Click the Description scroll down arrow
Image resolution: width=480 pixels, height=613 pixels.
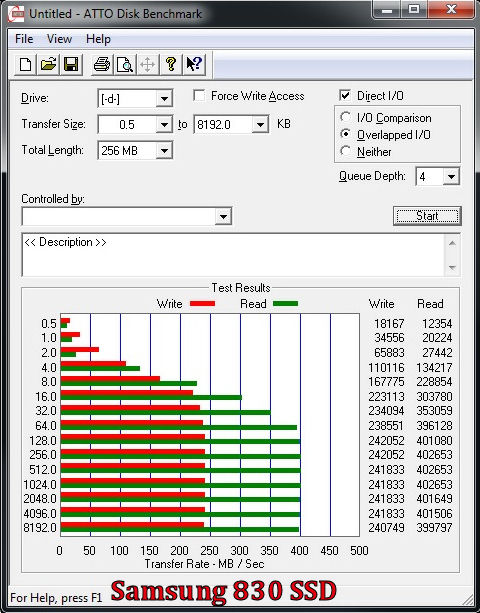(452, 268)
